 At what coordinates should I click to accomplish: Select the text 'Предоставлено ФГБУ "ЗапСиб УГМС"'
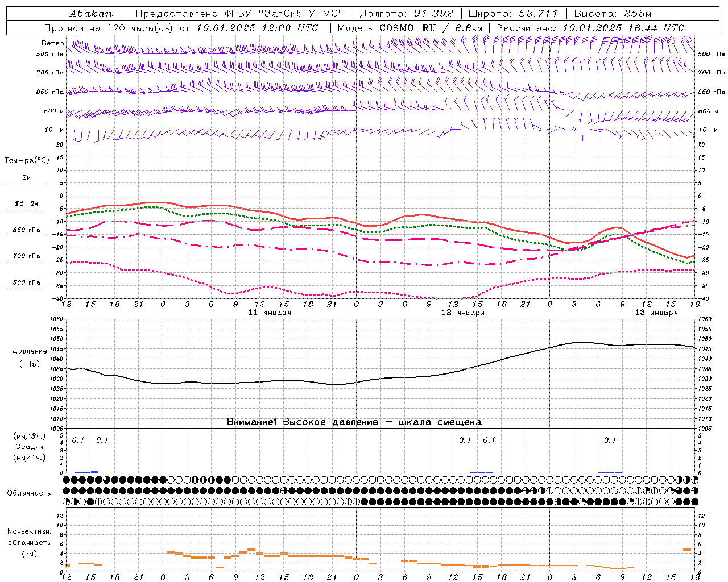pos(239,14)
